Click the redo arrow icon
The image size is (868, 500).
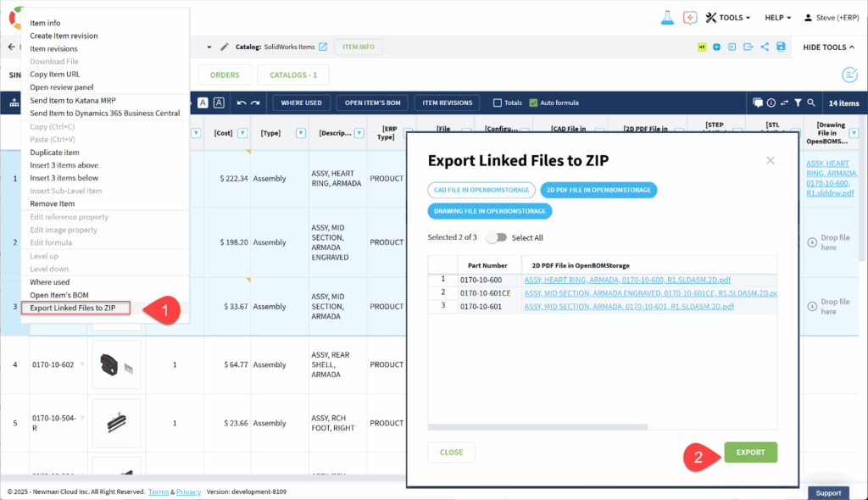point(255,103)
